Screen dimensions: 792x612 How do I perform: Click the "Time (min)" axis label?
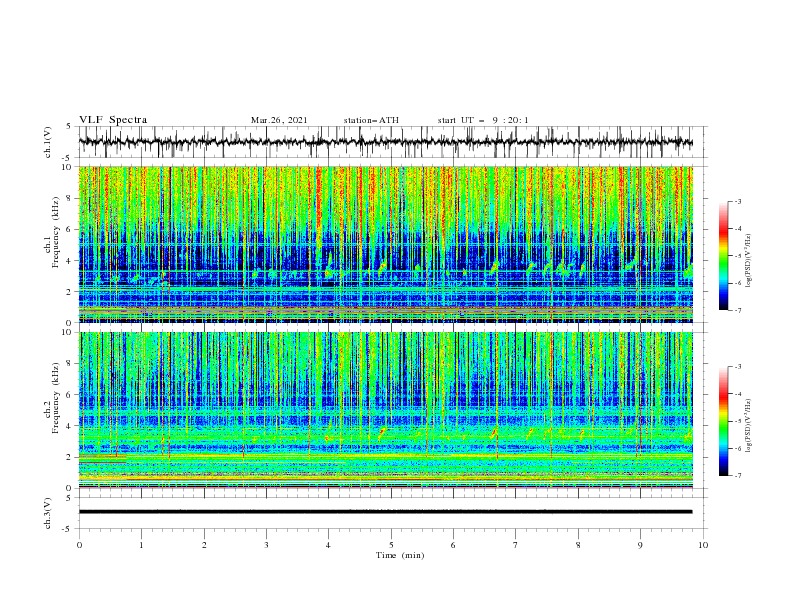400,555
